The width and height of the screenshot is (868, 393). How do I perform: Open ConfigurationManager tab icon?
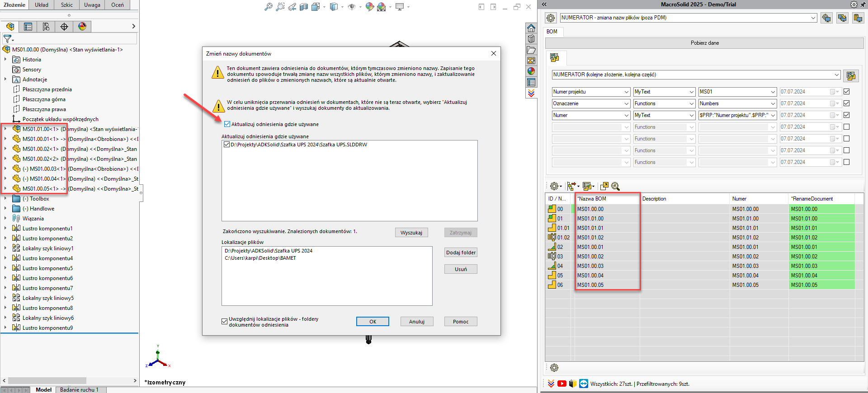(x=46, y=27)
